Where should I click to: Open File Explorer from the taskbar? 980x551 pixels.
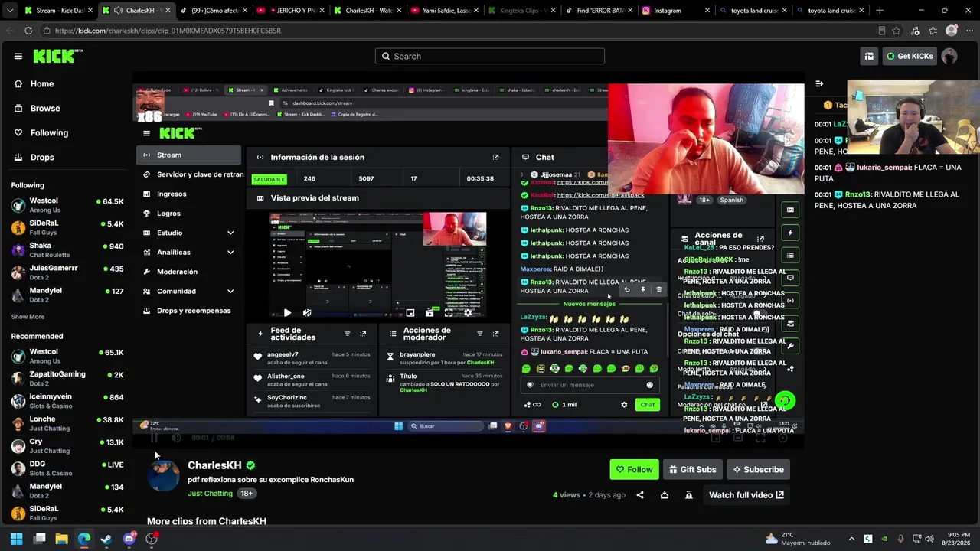pyautogui.click(x=61, y=539)
